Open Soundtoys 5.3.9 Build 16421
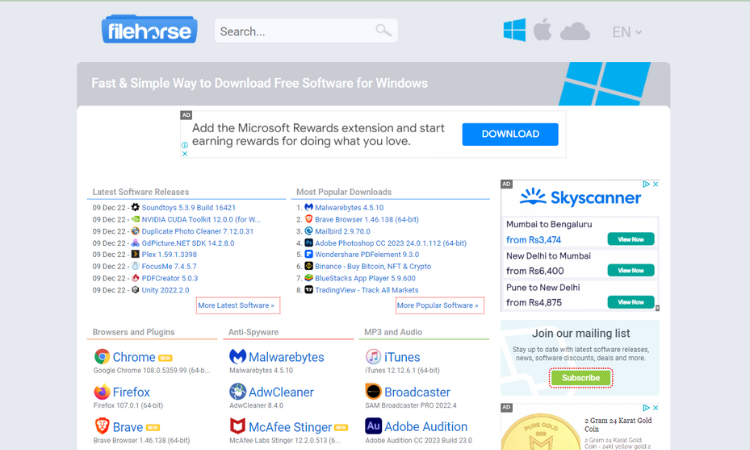The image size is (750, 450). click(188, 208)
